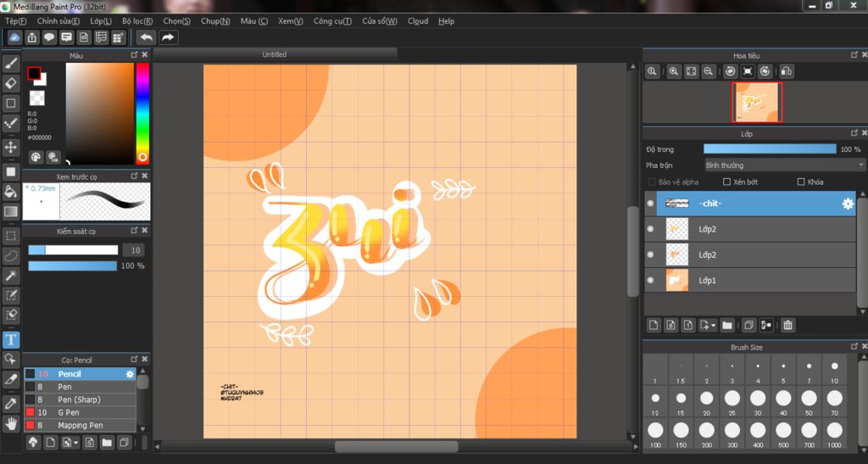This screenshot has height=464, width=868.
Task: Select the Pen (Sharp) brush
Action: (x=80, y=400)
